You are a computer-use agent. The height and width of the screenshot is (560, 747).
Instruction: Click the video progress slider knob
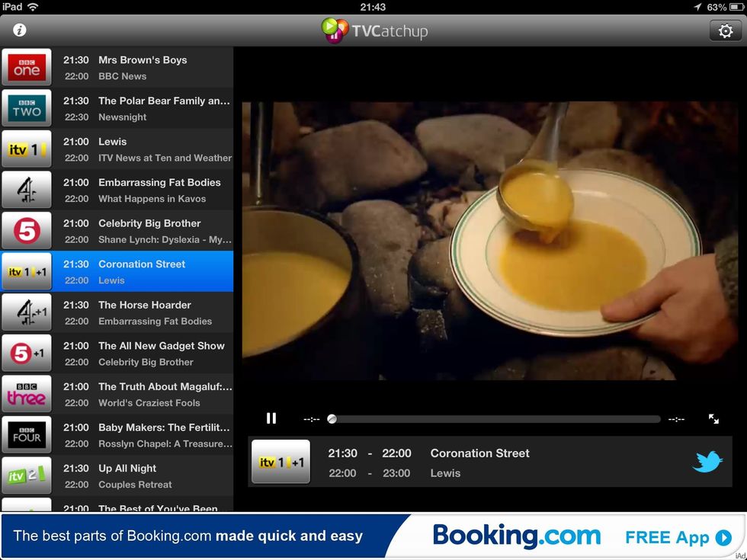332,419
